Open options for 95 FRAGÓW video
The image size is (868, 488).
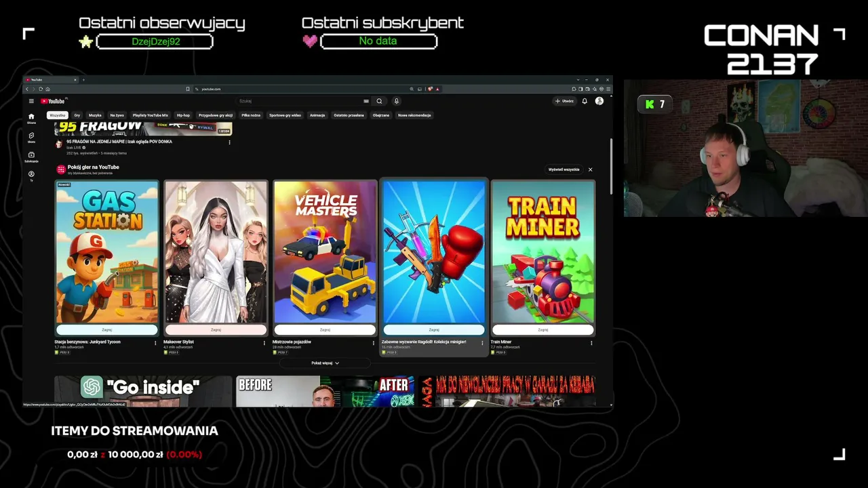click(229, 142)
